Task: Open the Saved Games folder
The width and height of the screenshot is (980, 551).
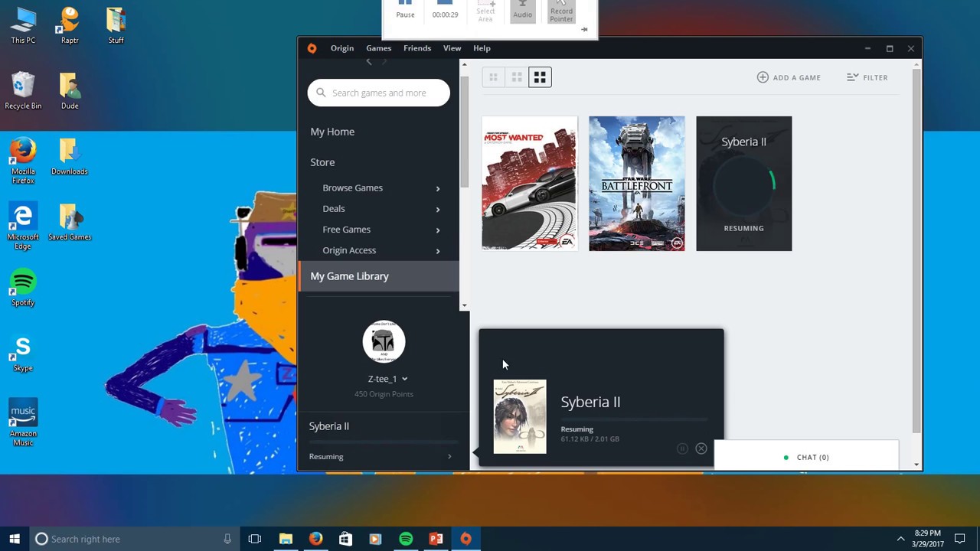Action: [70, 223]
